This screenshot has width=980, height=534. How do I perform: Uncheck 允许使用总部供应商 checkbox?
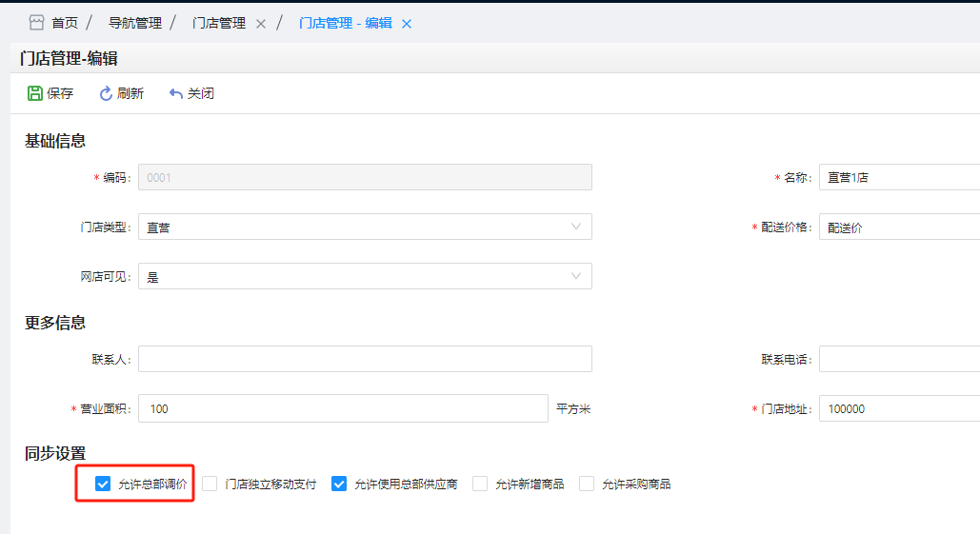tap(339, 485)
